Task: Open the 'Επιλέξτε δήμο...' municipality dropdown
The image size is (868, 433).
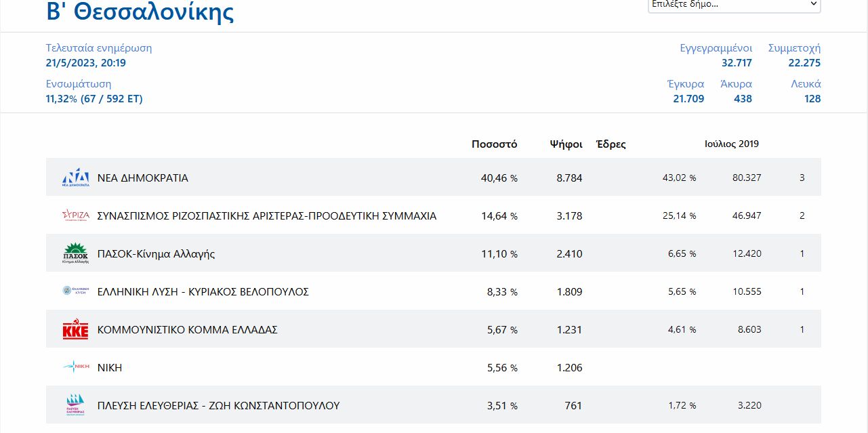Action: 735,5
